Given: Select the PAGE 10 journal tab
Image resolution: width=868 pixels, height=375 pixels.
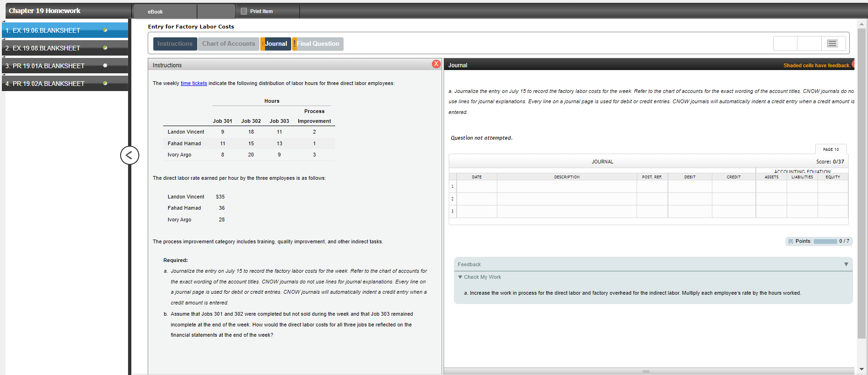Looking at the screenshot, I should [831, 149].
